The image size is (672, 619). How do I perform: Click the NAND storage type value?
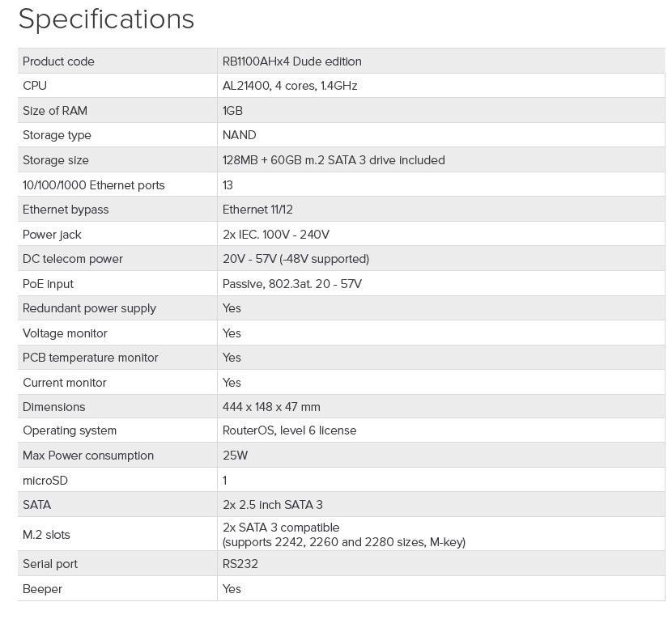pyautogui.click(x=239, y=135)
